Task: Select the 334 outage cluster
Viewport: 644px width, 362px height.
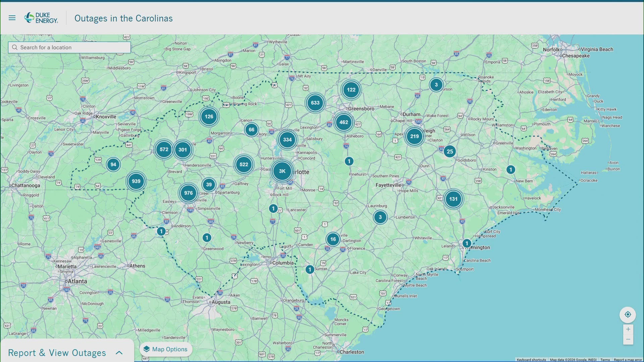Action: [287, 139]
